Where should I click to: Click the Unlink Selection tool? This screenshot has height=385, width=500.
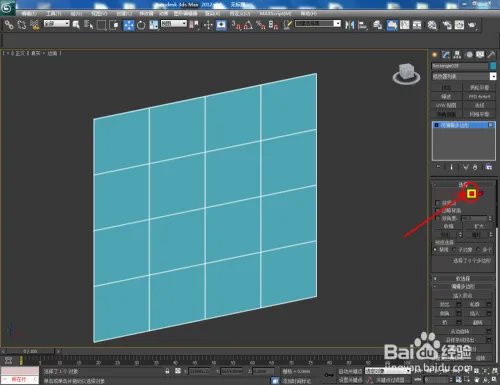click(x=22, y=25)
